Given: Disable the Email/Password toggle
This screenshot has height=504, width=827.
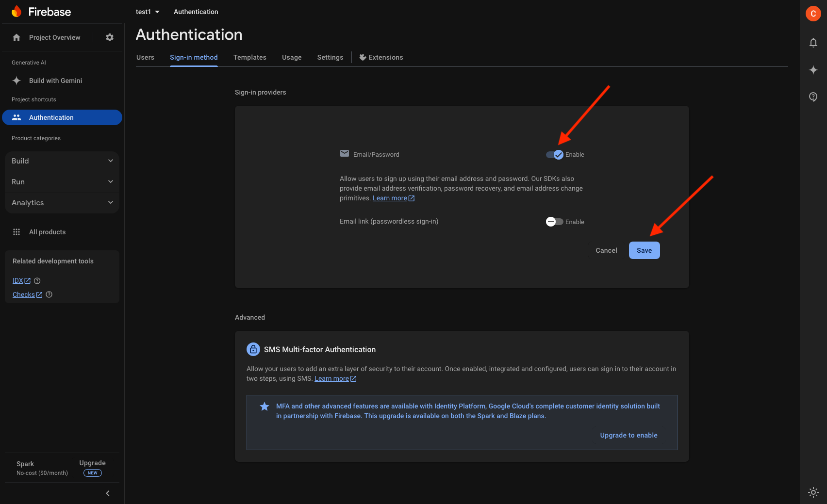Looking at the screenshot, I should tap(555, 155).
